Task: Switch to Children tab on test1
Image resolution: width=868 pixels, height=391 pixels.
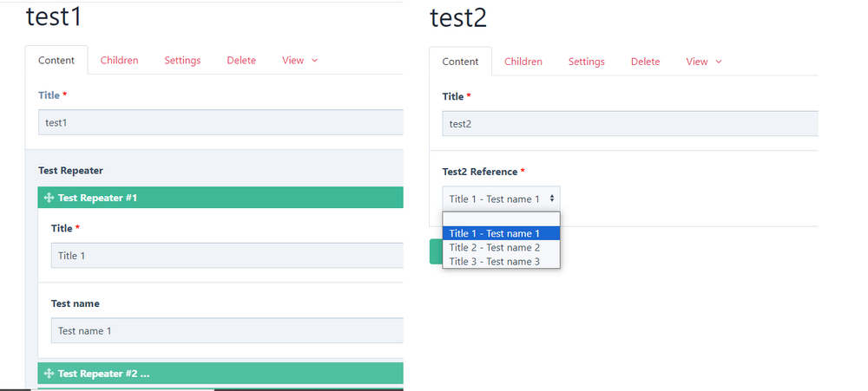Action: 119,61
